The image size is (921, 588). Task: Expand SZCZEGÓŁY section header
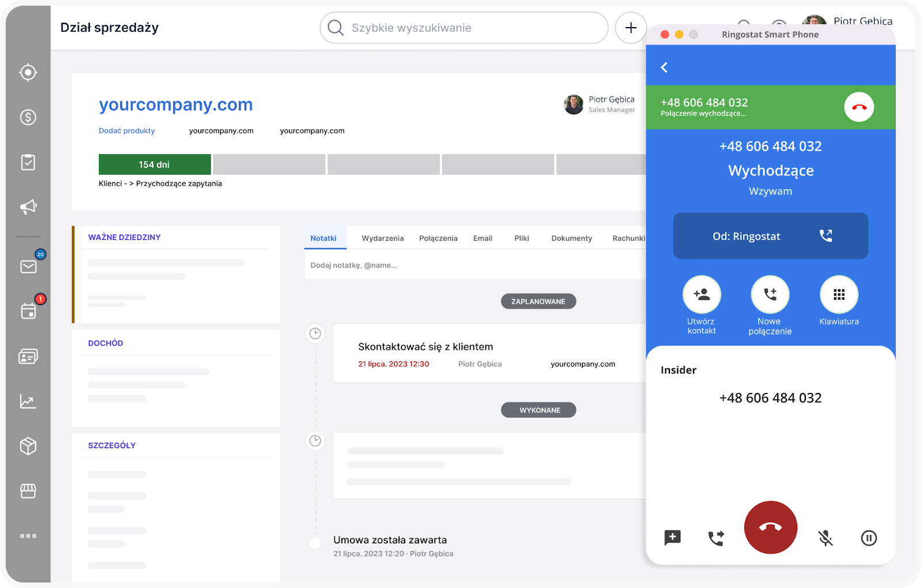112,445
